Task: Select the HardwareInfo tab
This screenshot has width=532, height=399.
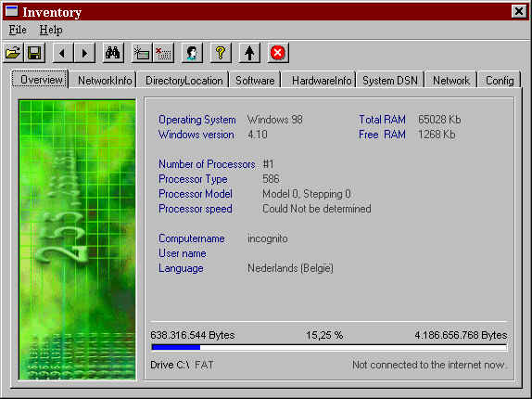Action: [322, 81]
